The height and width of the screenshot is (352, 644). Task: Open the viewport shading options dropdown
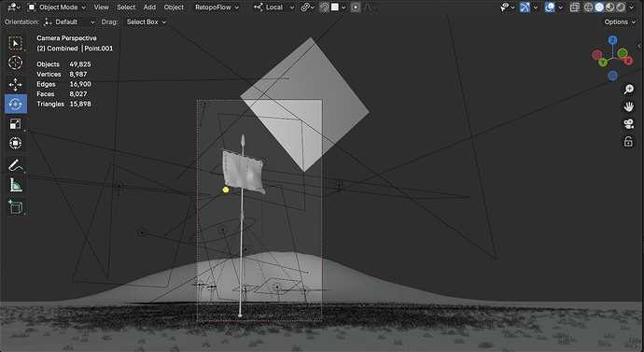[x=631, y=7]
